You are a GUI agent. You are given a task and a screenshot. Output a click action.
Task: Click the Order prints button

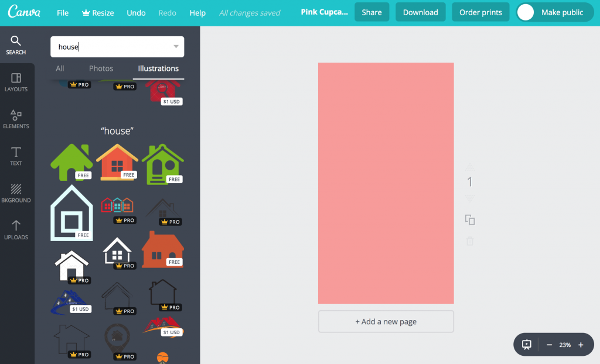coord(480,12)
